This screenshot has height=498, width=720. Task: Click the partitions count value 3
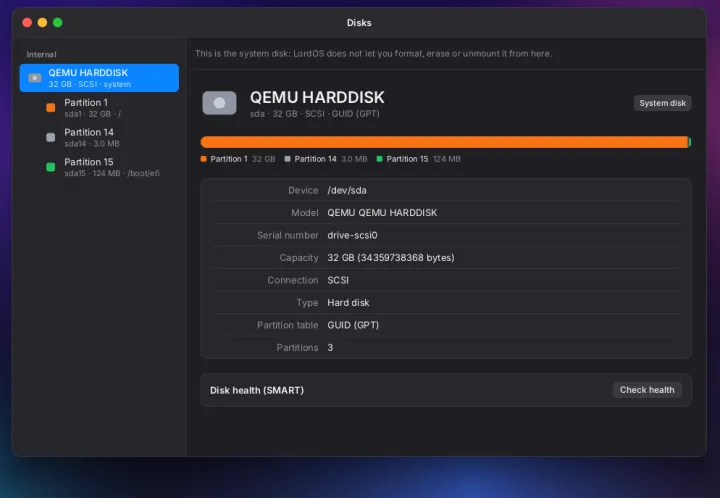point(330,348)
